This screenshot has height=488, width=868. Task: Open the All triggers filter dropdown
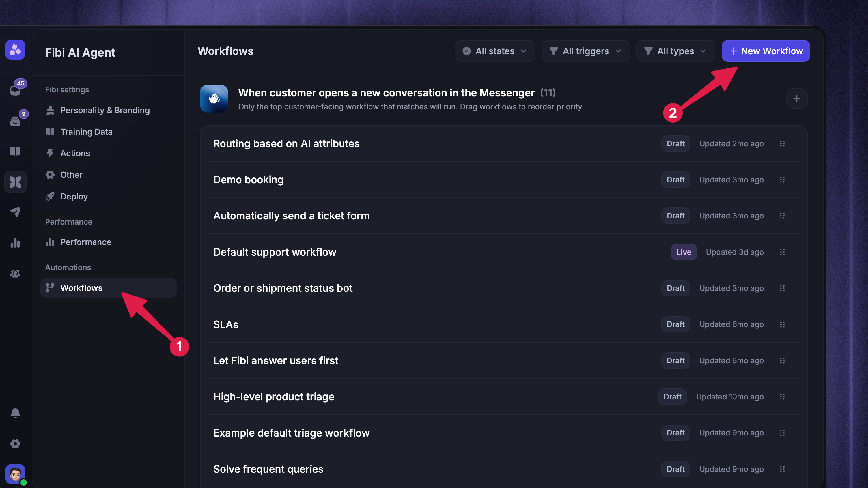click(x=586, y=51)
